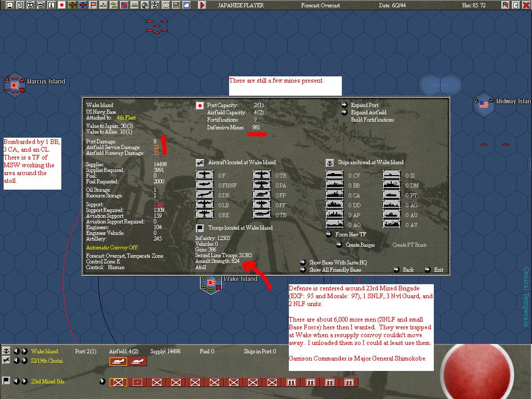Click the 'C' toolbar icon
Viewport: 532px width, 399px height.
515,5
